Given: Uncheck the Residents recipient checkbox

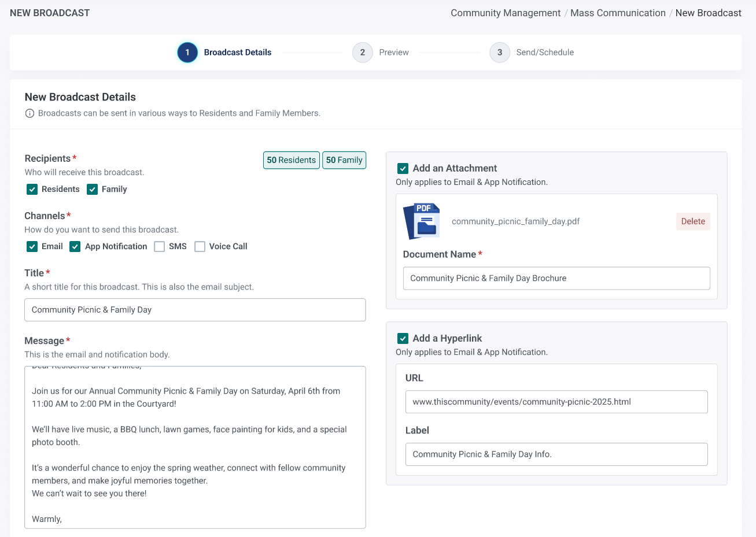Looking at the screenshot, I should coord(32,190).
